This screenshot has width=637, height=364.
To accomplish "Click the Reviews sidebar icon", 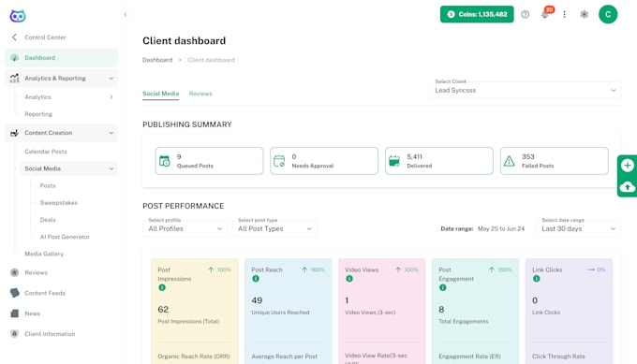I will pyautogui.click(x=15, y=272).
